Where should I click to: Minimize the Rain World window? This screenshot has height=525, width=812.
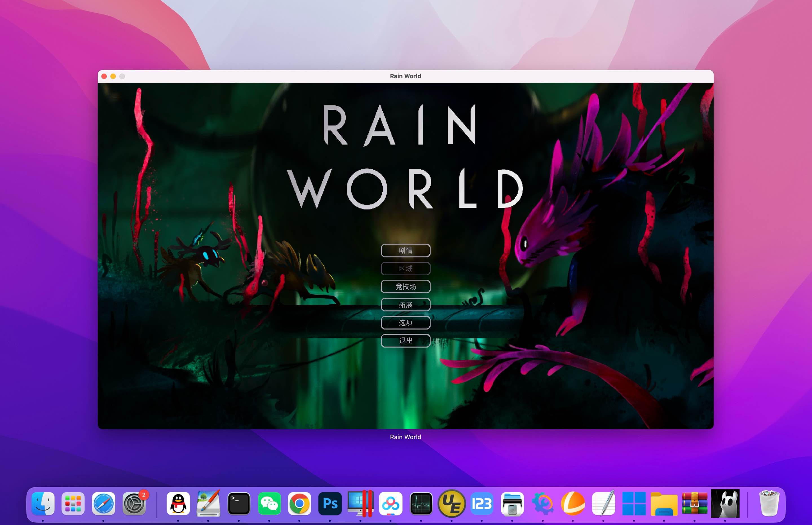coord(113,76)
